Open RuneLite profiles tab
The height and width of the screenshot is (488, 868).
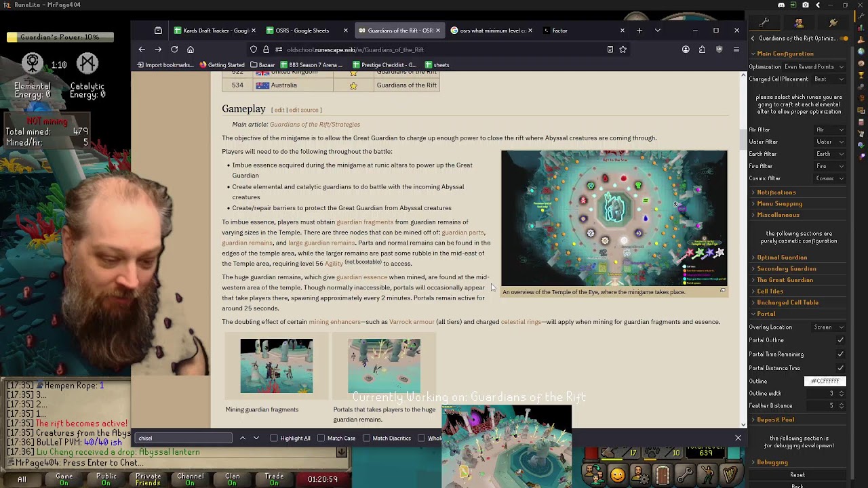799,22
